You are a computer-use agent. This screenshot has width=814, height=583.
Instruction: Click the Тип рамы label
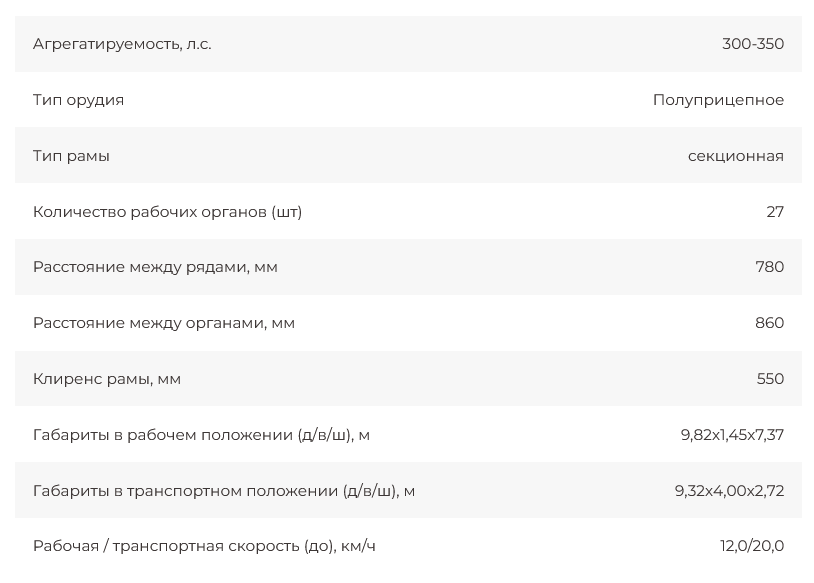pos(71,156)
